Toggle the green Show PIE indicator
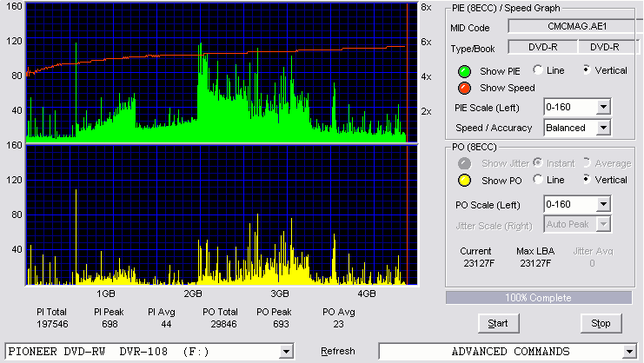The height and width of the screenshot is (363, 644). click(464, 71)
